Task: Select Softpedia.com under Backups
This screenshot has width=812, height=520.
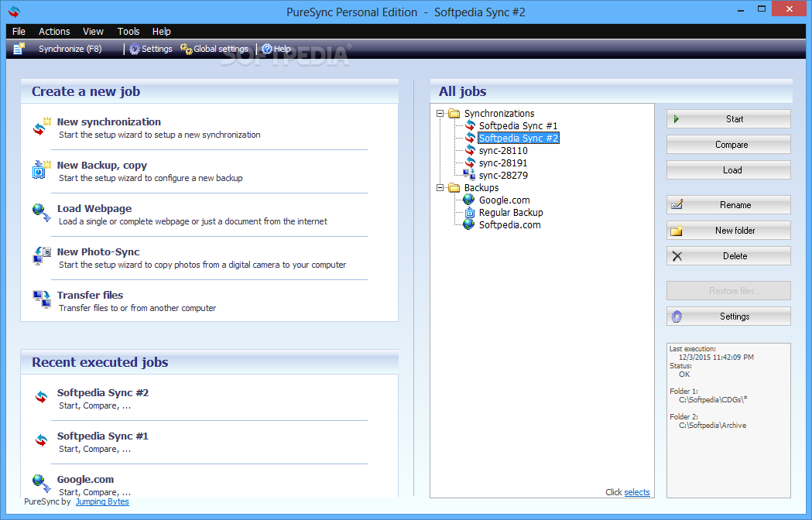Action: [509, 224]
